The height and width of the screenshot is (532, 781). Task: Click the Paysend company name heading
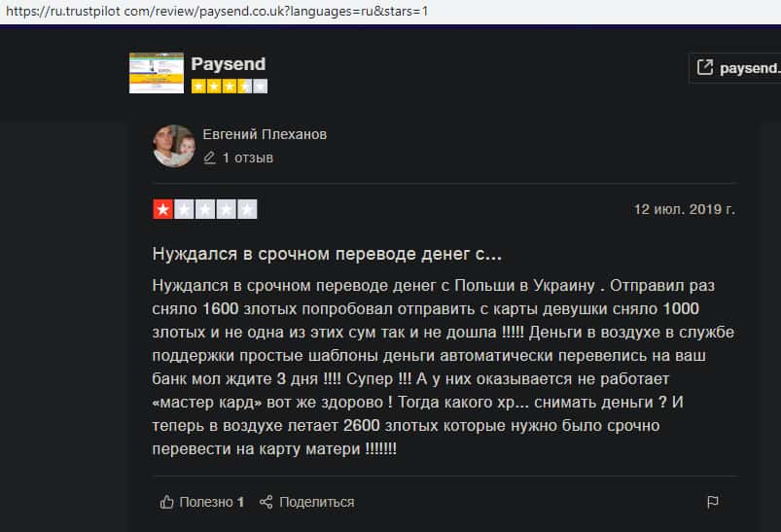click(x=229, y=64)
